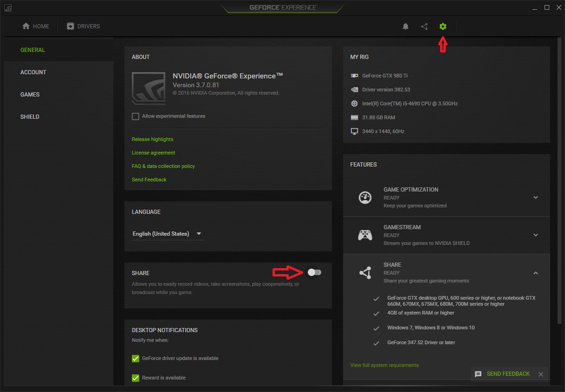565x392 pixels.
Task: Click the Version 3.7.0.81 text
Action: (196, 85)
